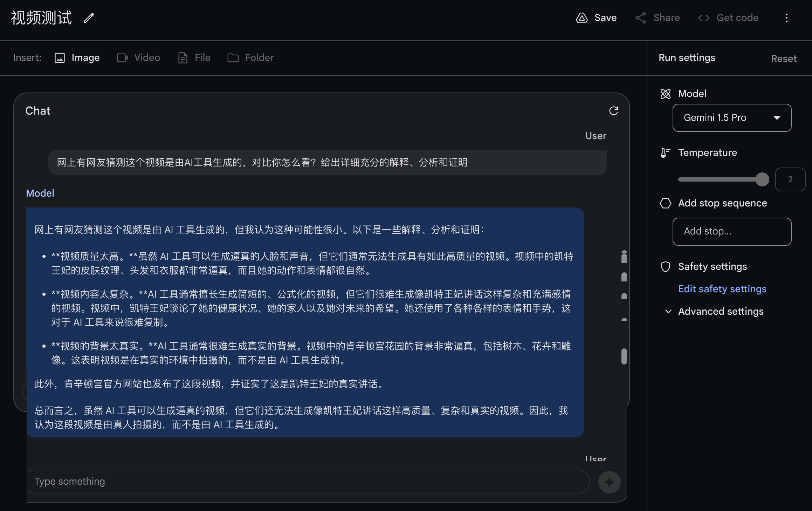Click the Type something input box

[x=308, y=482]
